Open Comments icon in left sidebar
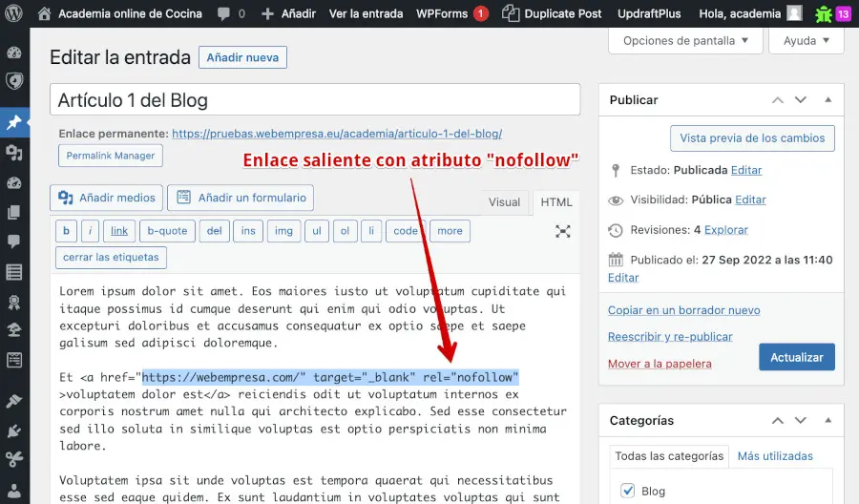The height and width of the screenshot is (504, 859). click(14, 241)
